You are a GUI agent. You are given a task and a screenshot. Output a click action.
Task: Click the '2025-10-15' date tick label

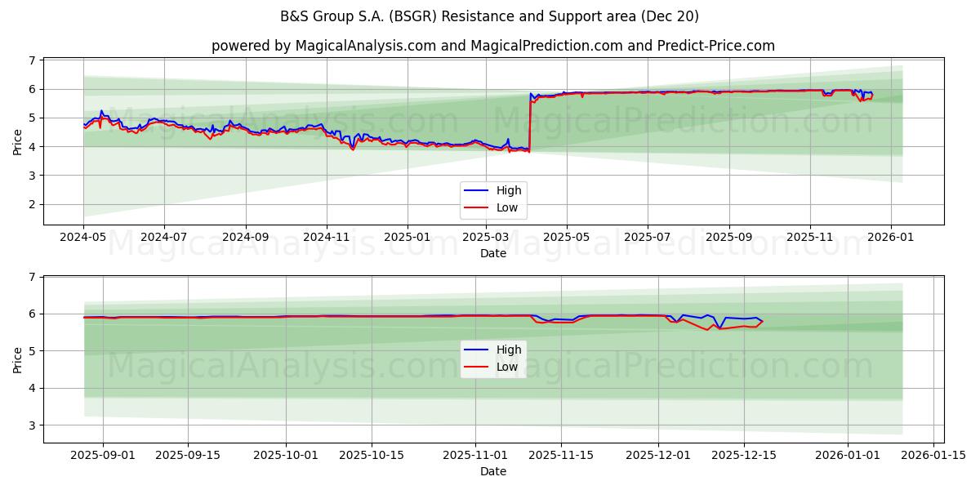coord(372,457)
